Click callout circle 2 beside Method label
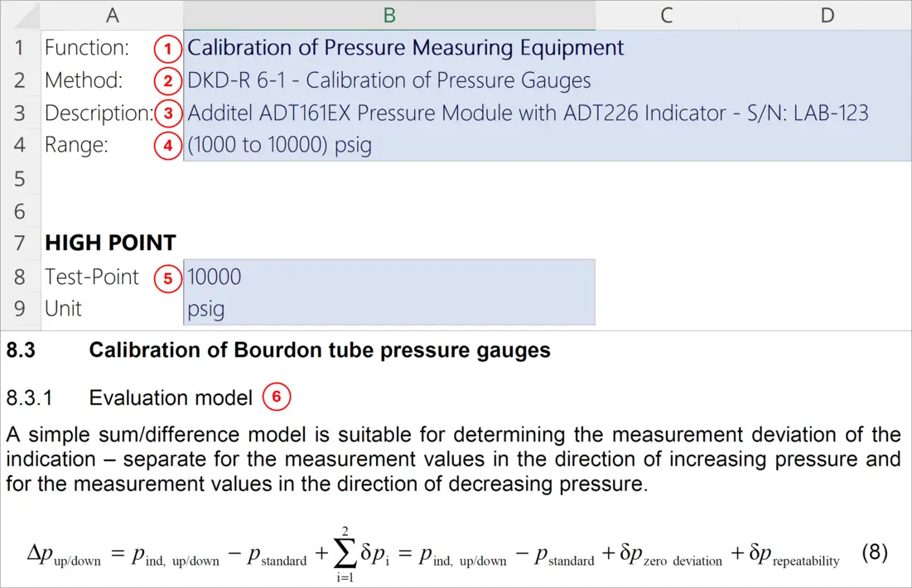Screen dimensions: 912x588 tap(167, 80)
